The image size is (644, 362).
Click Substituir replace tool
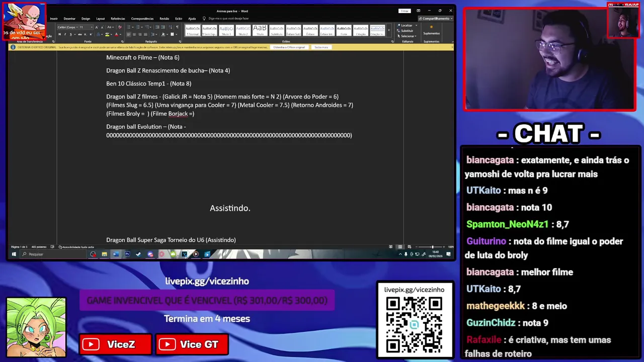[x=405, y=31]
